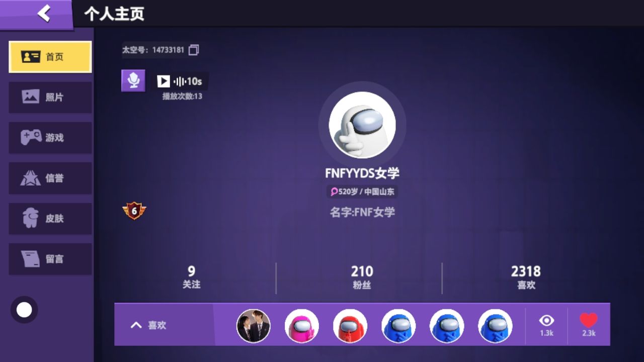
Task: Open the level 6 rank badge
Action: click(134, 211)
